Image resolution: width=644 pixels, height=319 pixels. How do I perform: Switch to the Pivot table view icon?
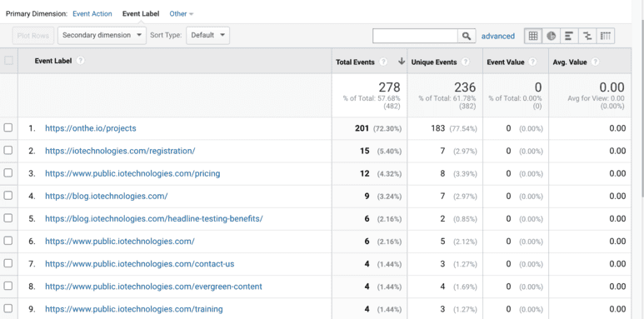pyautogui.click(x=606, y=36)
